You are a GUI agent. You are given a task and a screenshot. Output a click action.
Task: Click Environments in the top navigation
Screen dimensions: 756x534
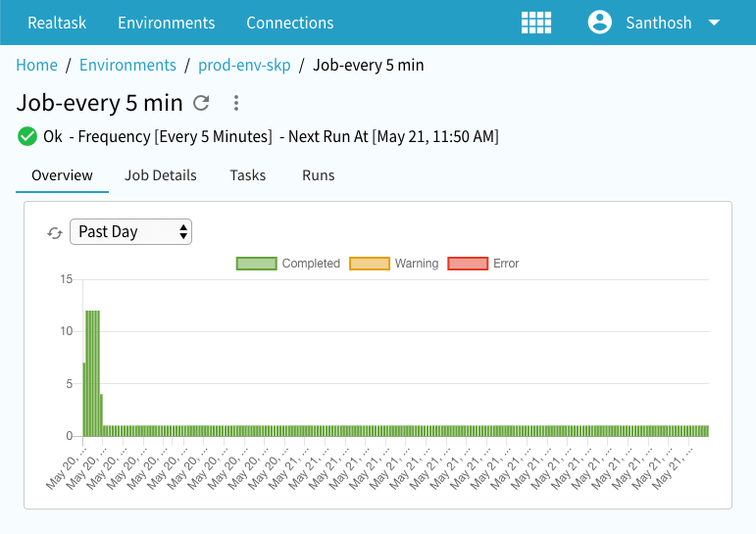pos(166,23)
